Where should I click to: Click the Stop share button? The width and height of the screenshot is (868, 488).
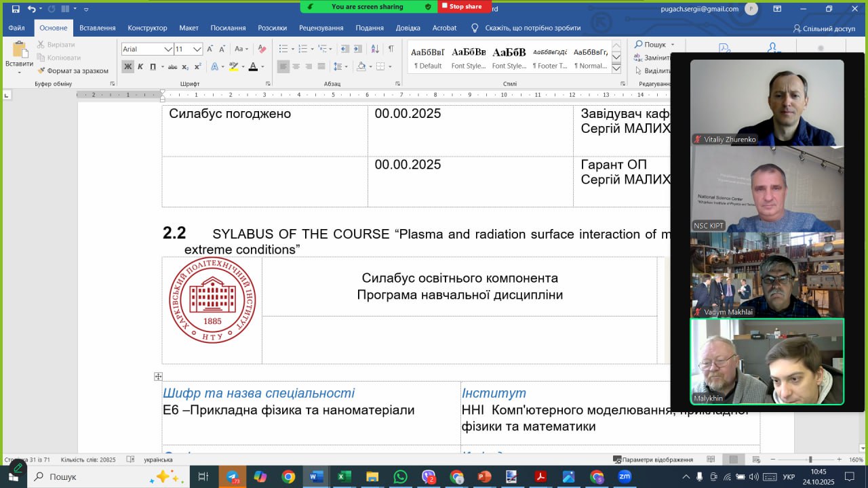pyautogui.click(x=462, y=7)
